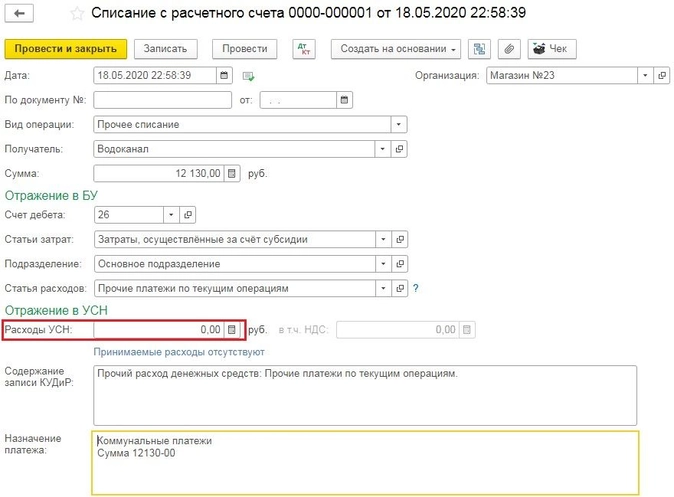Expand the Получатель dropdown list

point(383,149)
